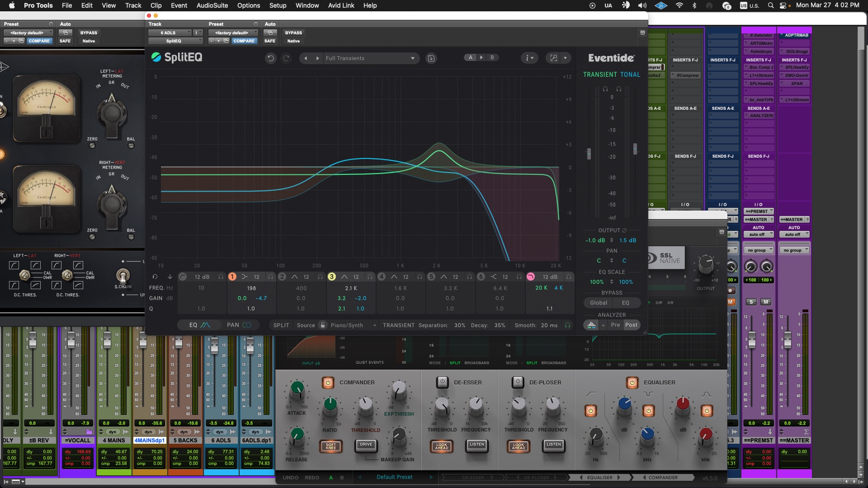The image size is (868, 488).
Task: Open the no group dropdown on MASTER channel
Action: tap(794, 250)
